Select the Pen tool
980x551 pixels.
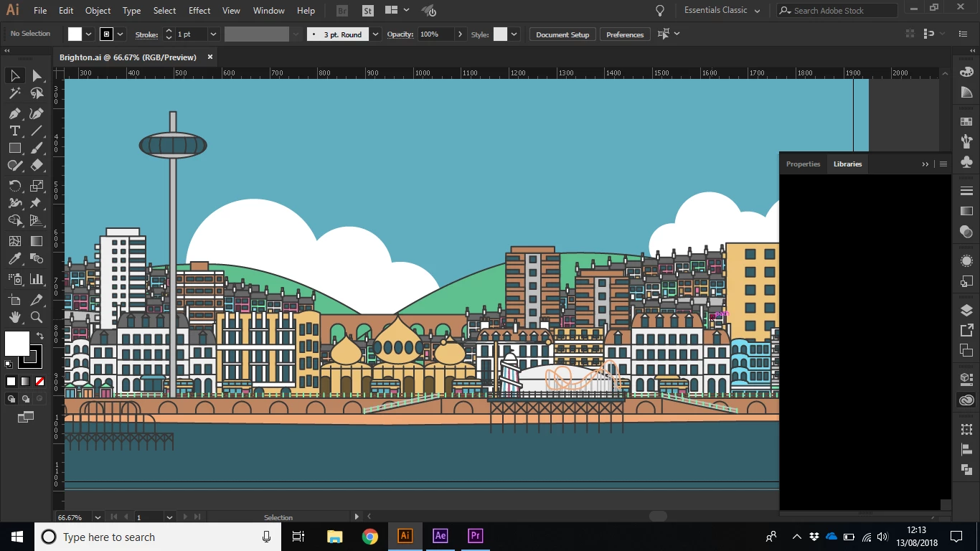14,113
